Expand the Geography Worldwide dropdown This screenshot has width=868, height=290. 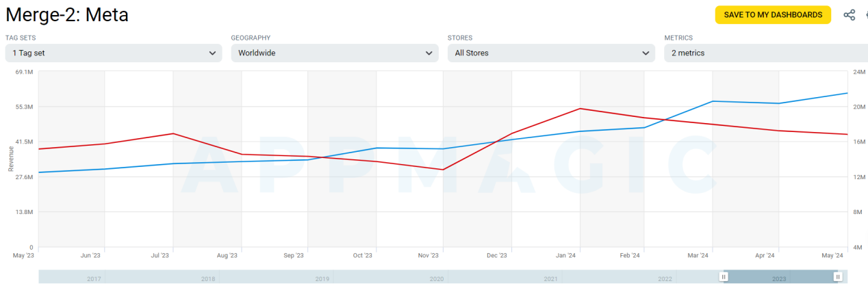(x=334, y=53)
